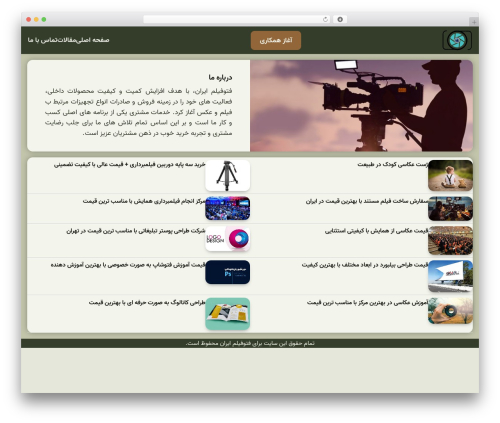Open article ژست عکاسی کودک در طبیعت

click(x=393, y=164)
